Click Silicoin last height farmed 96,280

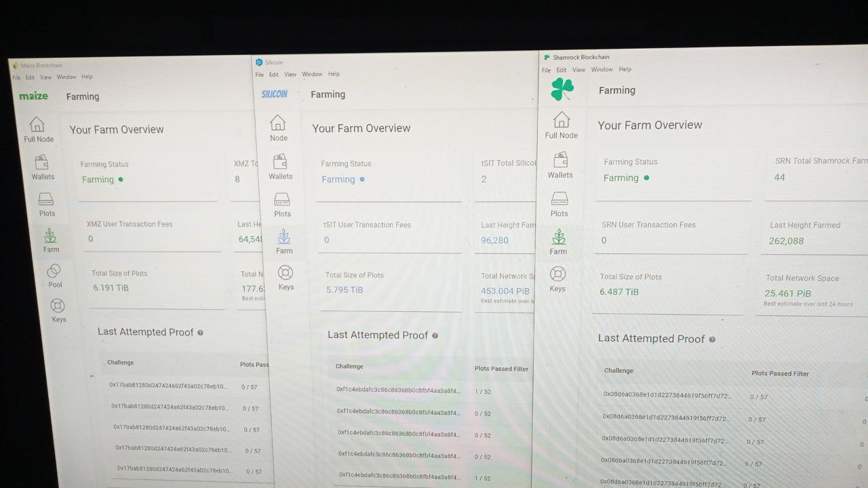click(494, 240)
